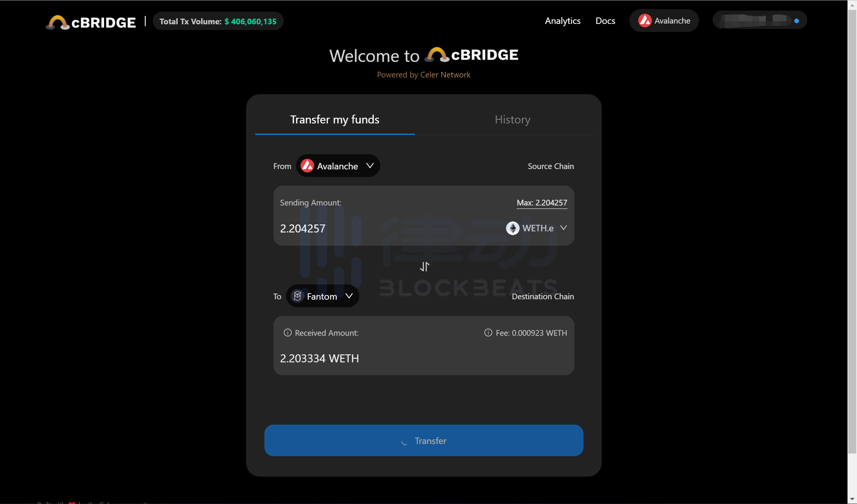
Task: Click the Fantom destination chain icon
Action: coord(297,296)
